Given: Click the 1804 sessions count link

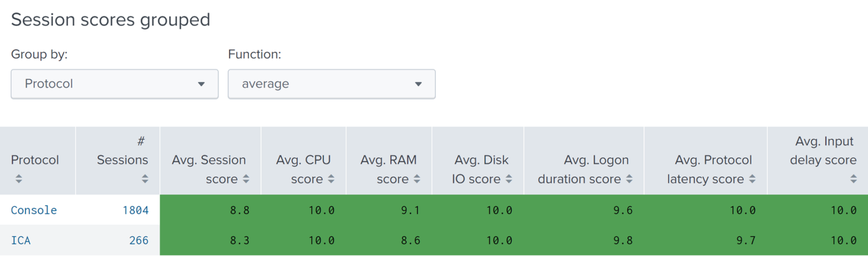Looking at the screenshot, I should [x=135, y=210].
